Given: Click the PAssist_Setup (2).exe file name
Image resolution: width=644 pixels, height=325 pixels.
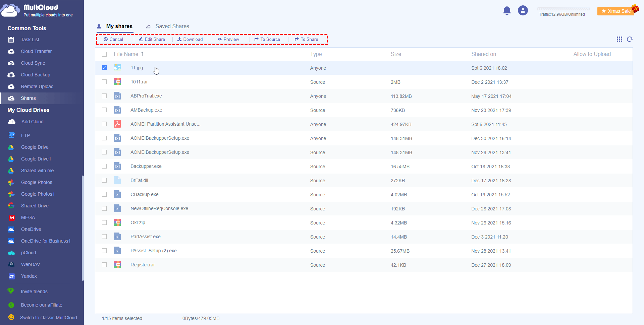Looking at the screenshot, I should point(154,251).
